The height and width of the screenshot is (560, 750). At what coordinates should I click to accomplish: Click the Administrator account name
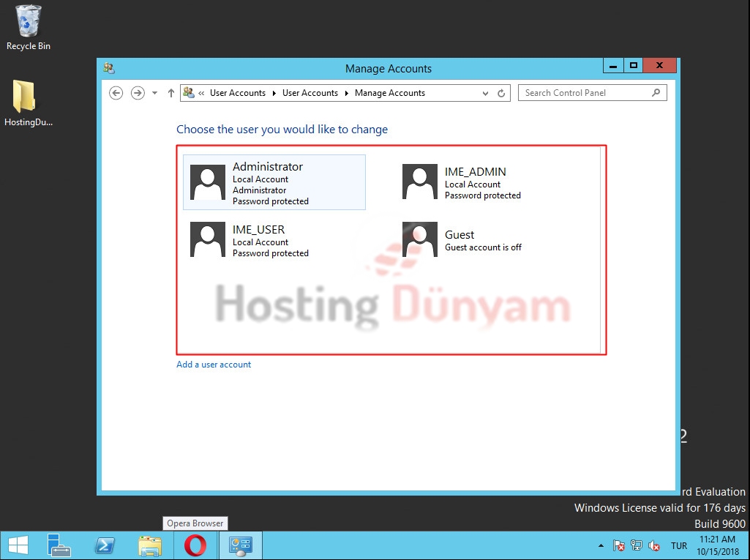pyautogui.click(x=268, y=167)
